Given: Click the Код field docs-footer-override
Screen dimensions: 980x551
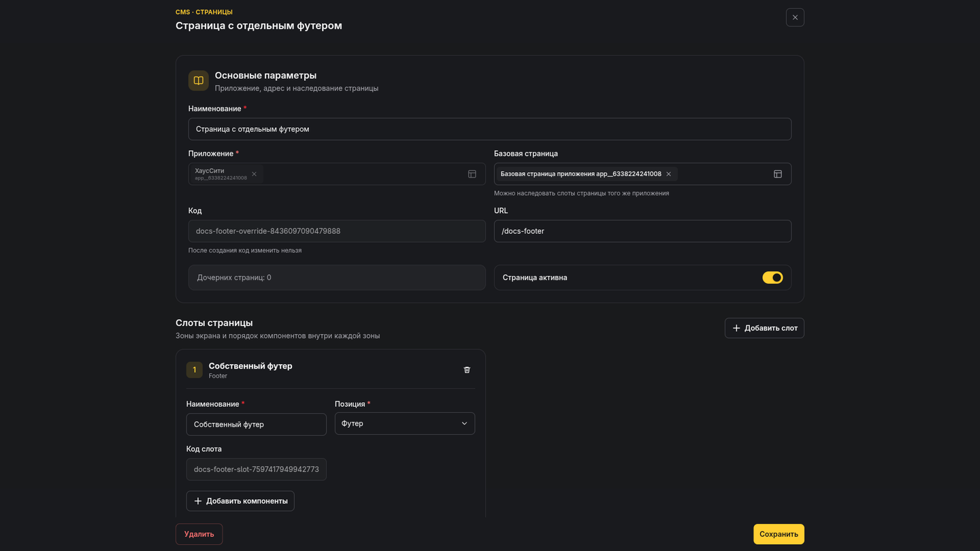Looking at the screenshot, I should click(x=337, y=231).
